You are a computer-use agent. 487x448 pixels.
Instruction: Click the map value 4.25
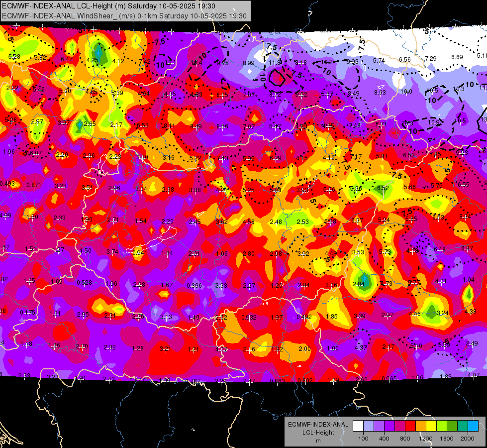point(93,60)
